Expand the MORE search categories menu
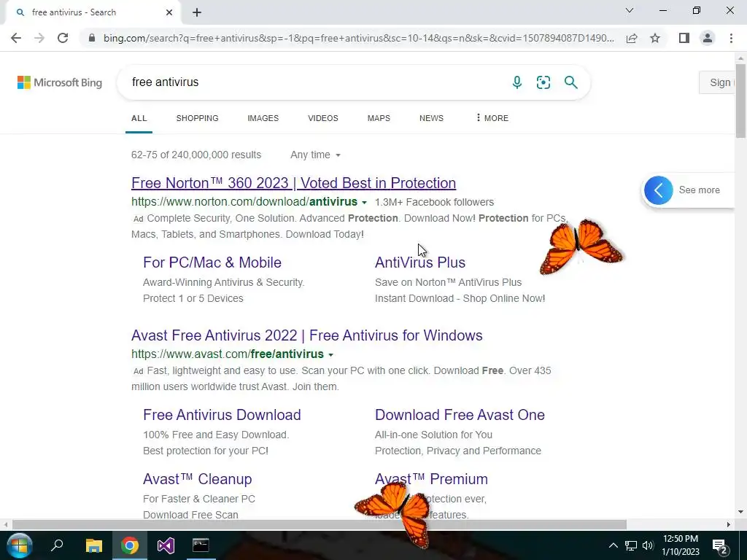 coord(492,118)
